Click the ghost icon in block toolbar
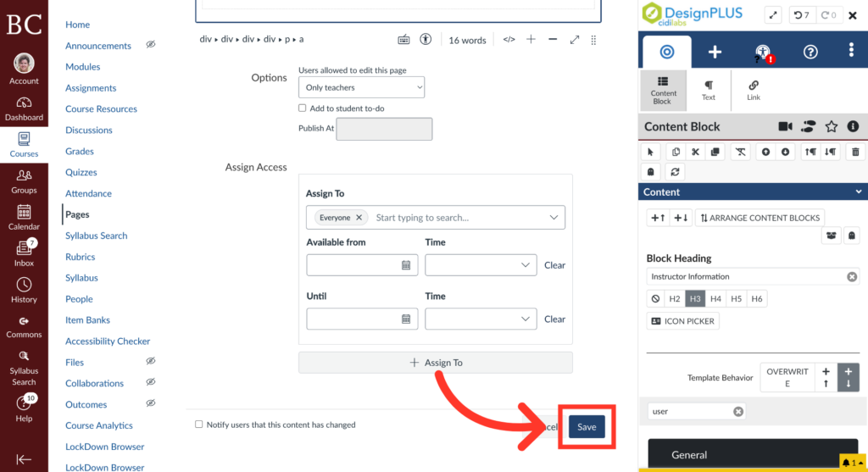 [x=650, y=172]
